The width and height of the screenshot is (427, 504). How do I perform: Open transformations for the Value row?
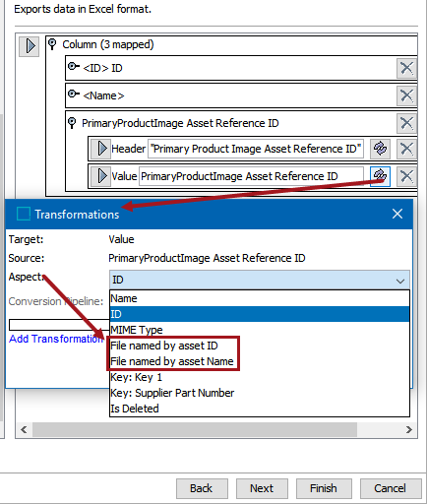[x=380, y=176]
